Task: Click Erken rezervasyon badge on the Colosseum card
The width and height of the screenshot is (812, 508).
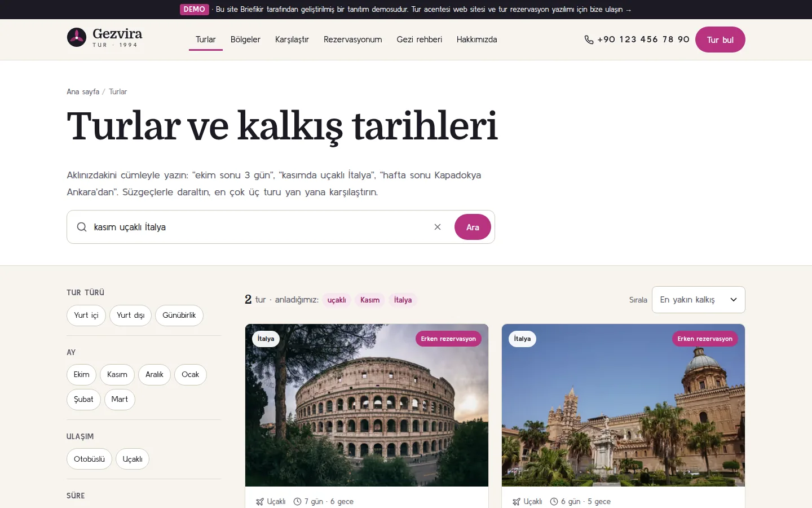Action: click(448, 339)
